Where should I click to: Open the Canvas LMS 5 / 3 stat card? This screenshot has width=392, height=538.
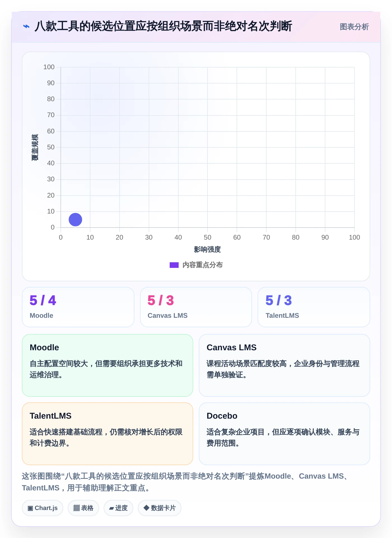[x=196, y=307]
